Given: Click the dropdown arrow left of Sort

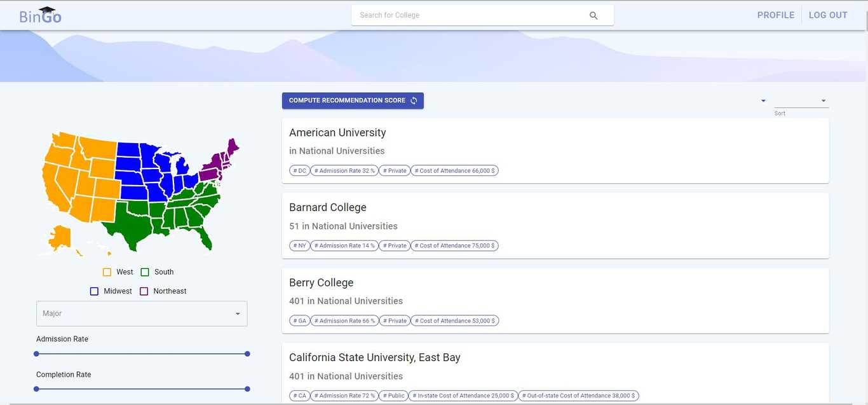Looking at the screenshot, I should pos(763,100).
